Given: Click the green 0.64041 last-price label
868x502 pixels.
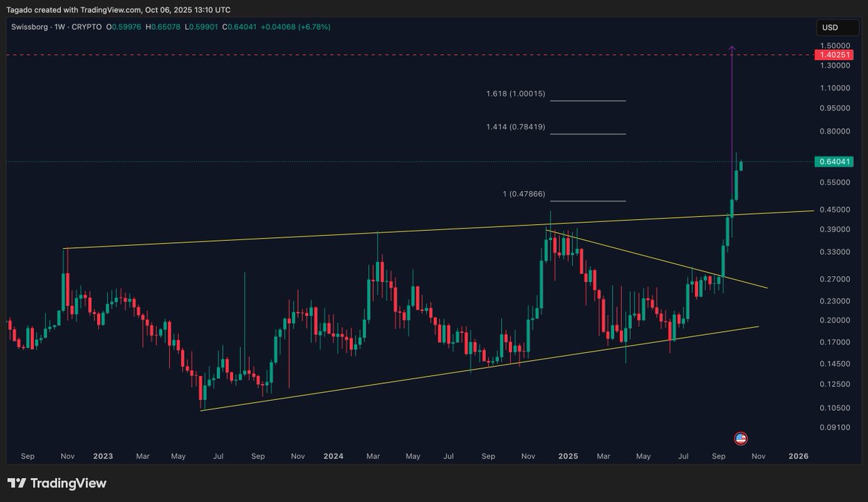Looking at the screenshot, I should (833, 162).
